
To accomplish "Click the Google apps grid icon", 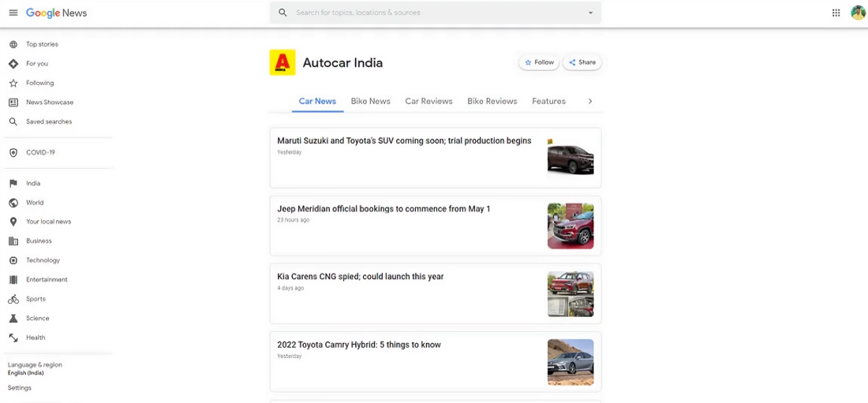I will (x=836, y=13).
